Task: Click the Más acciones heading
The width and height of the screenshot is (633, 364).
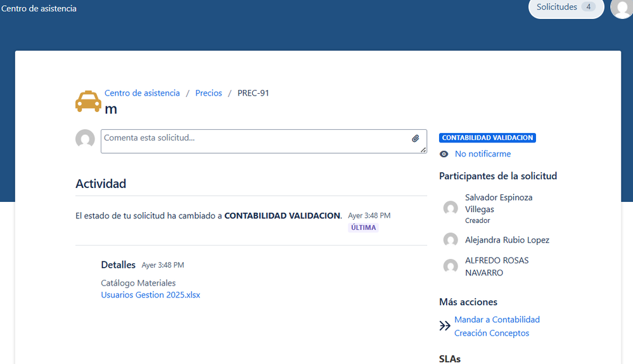Action: [468, 302]
